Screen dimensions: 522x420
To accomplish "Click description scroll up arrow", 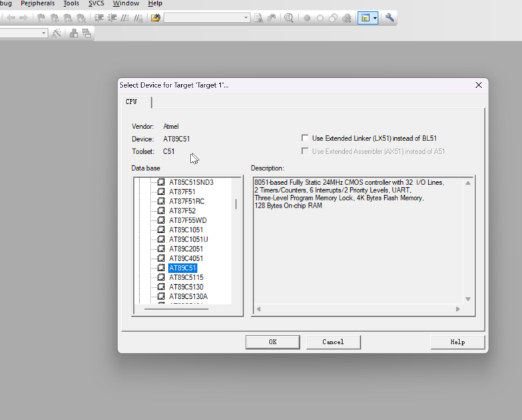I will [x=467, y=183].
